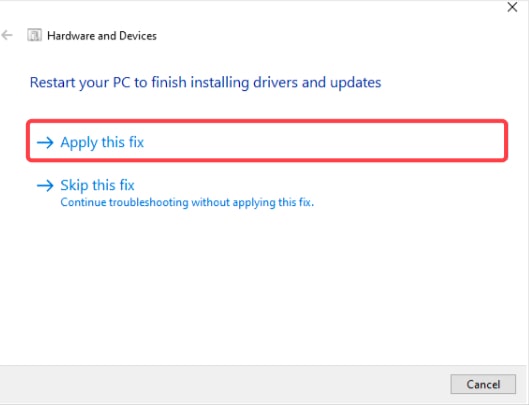Click the word 'updates' in the heading
This screenshot has width=529, height=405.
pyautogui.click(x=356, y=83)
